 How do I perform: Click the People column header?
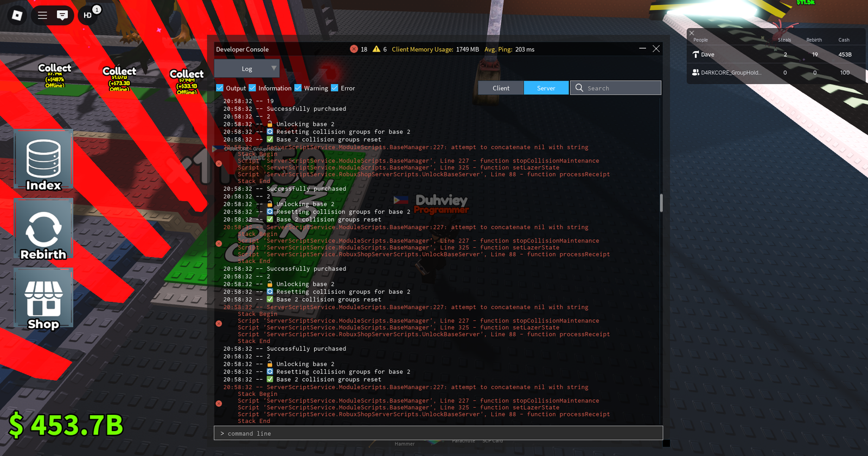700,40
